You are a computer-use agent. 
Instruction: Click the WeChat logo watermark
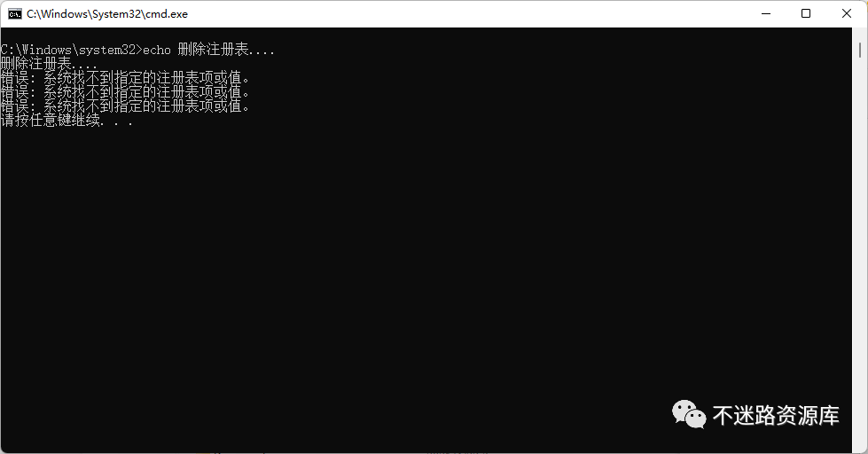click(x=689, y=414)
